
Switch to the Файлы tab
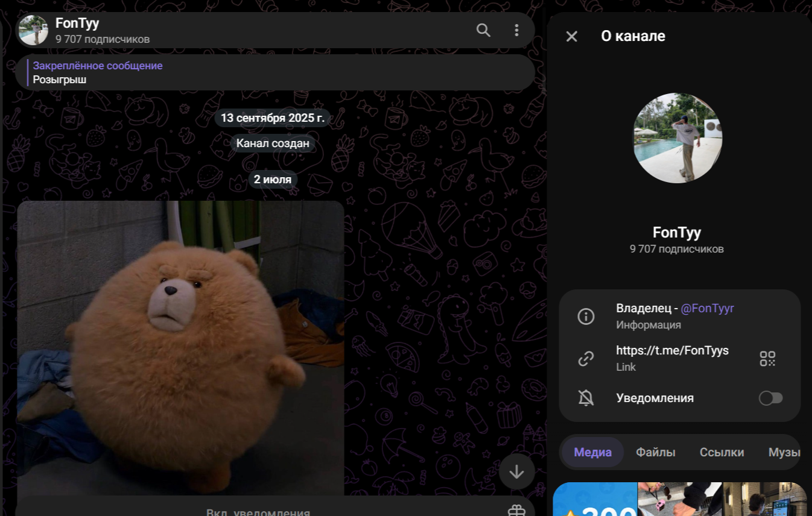(655, 452)
